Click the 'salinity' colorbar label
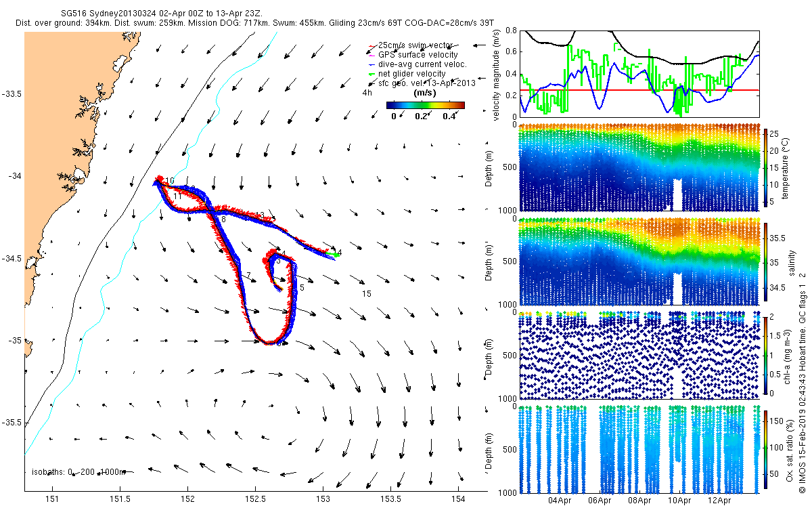Image resolution: width=812 pixels, height=508 pixels. [792, 261]
